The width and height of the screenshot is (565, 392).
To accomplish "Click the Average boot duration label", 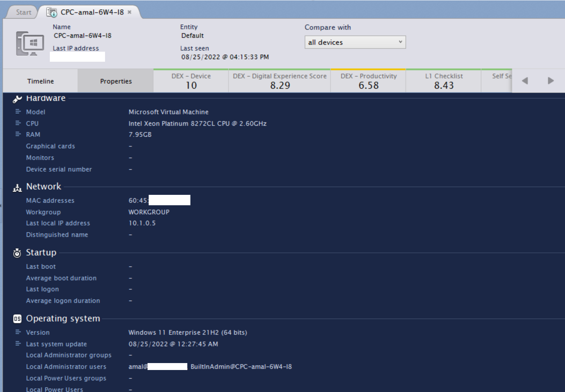I will click(x=61, y=278).
